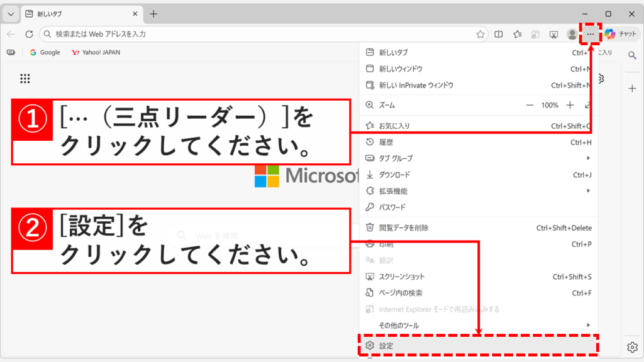Open the Google favorites bar link

[45, 52]
